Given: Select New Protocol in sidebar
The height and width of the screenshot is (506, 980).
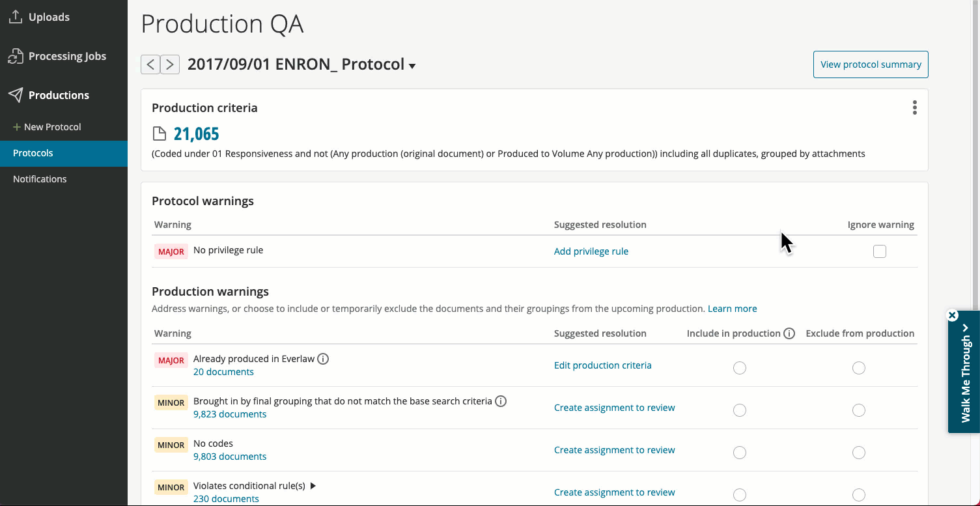Looking at the screenshot, I should point(47,127).
